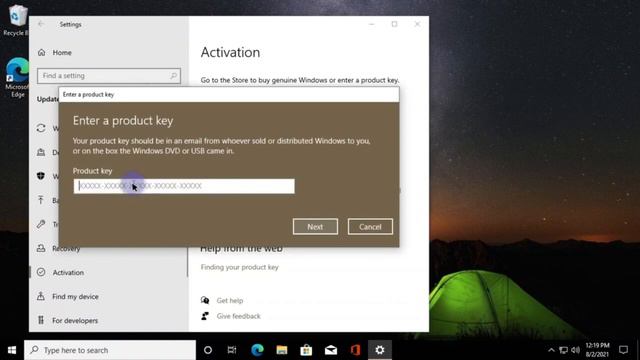Screen dimensions: 640x360
Task: Open the Finding your product key link
Action: [240, 267]
